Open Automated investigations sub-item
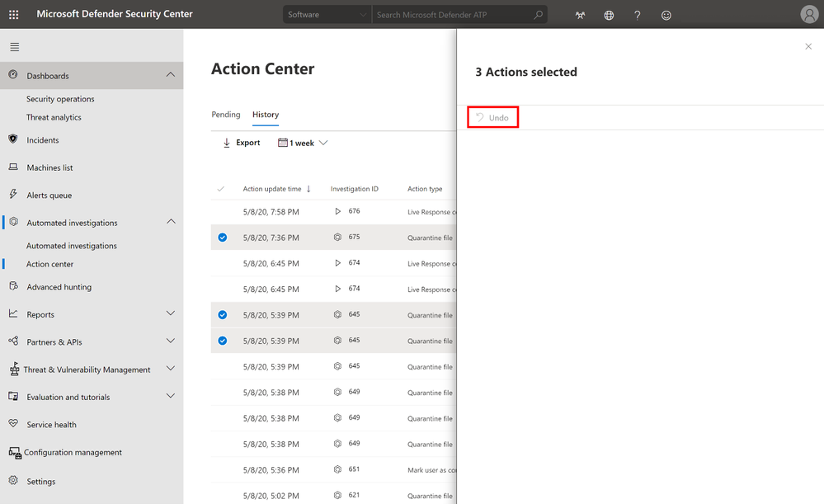The width and height of the screenshot is (824, 504). tap(72, 246)
